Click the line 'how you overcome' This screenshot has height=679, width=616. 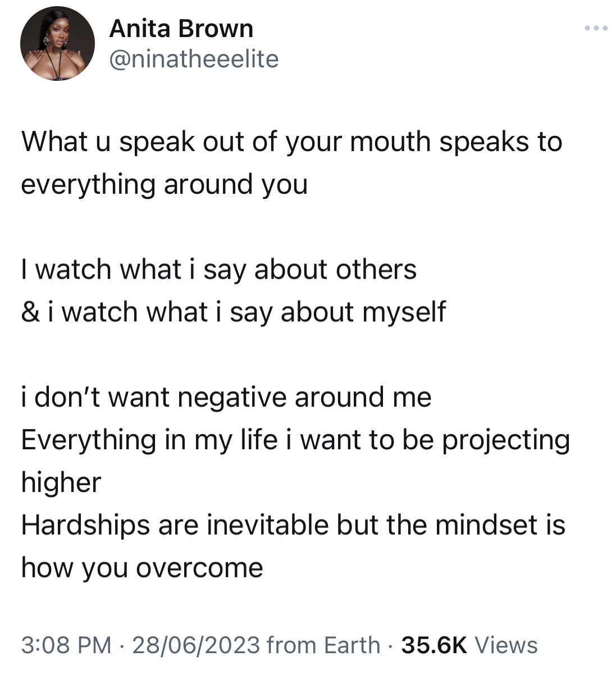tap(142, 568)
